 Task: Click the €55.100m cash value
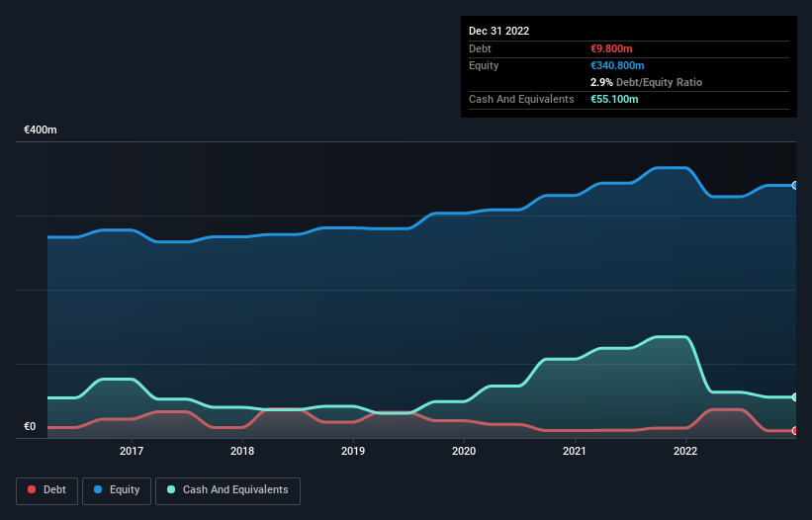pos(614,99)
